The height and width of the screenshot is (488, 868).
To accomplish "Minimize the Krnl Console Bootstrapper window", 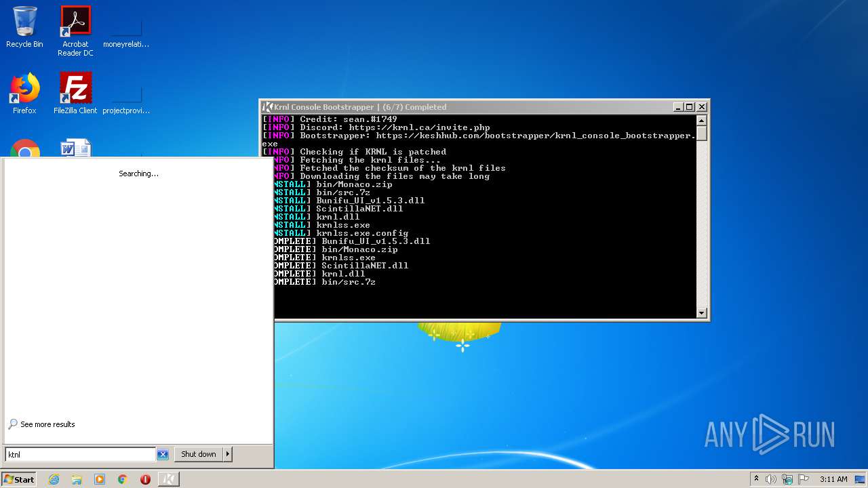I will click(x=678, y=107).
